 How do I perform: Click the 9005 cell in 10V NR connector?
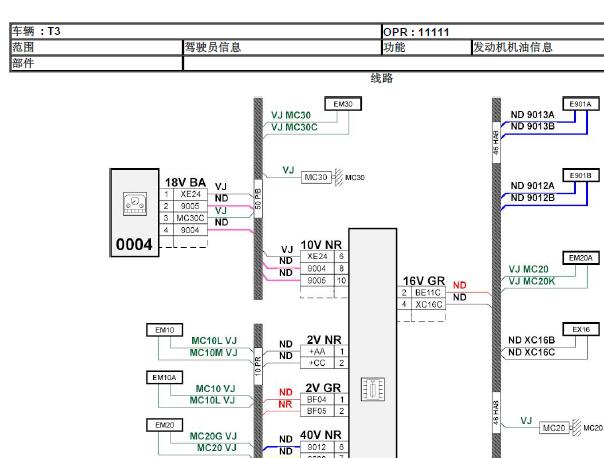(317, 280)
